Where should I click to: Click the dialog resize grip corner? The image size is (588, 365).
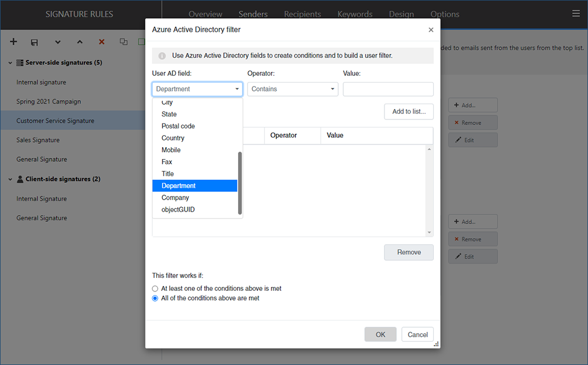pyautogui.click(x=436, y=344)
